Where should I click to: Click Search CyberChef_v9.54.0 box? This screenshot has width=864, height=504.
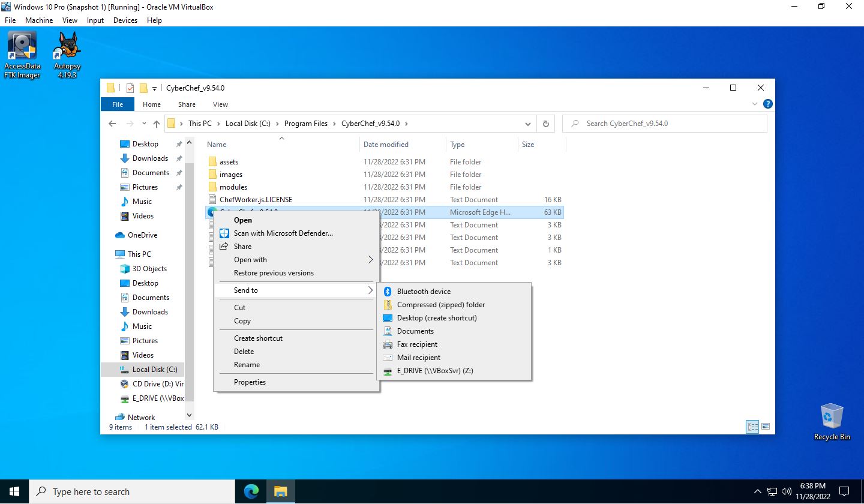pyautogui.click(x=664, y=124)
